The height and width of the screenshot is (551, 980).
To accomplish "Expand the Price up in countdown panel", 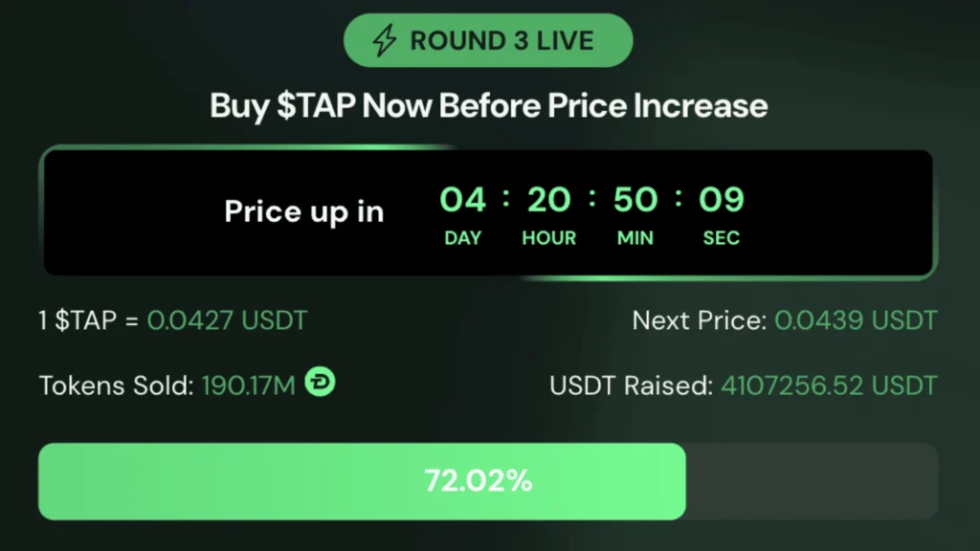I will (488, 210).
